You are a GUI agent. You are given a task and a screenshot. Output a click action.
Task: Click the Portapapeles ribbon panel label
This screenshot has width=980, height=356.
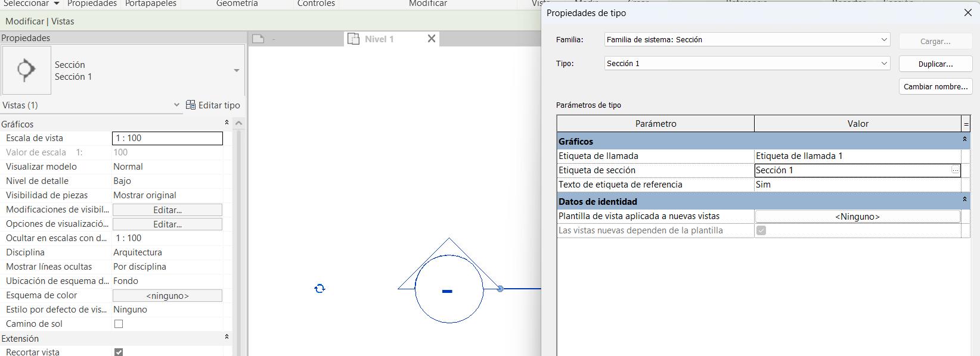click(151, 4)
